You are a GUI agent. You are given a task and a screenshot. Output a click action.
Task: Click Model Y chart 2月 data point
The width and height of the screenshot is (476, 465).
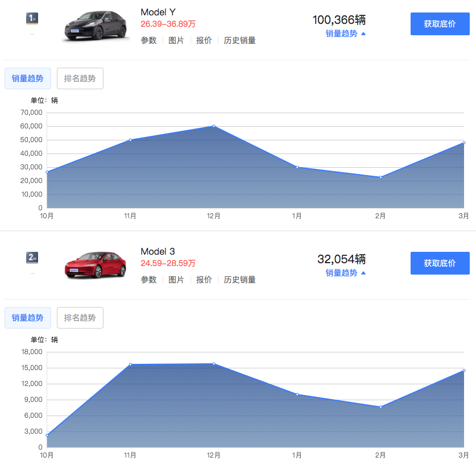380,177
